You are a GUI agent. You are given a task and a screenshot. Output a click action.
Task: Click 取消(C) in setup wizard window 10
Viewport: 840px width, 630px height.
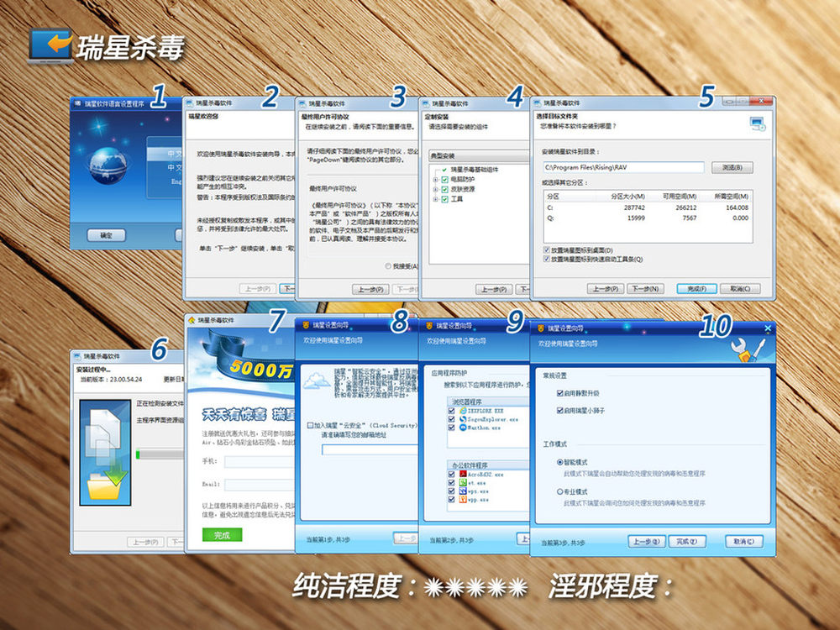743,542
